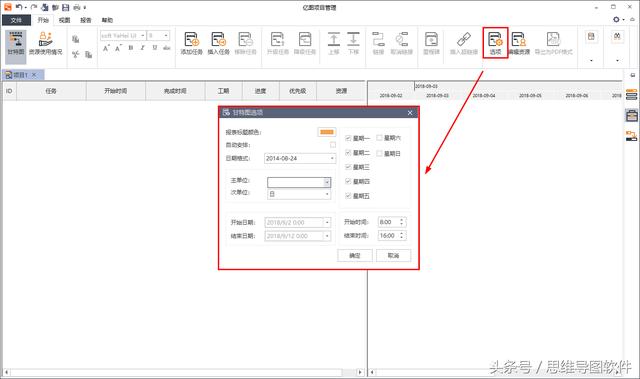The width and height of the screenshot is (640, 379).
Task: Enable the 星期六 Saturday checkbox
Action: (x=379, y=138)
